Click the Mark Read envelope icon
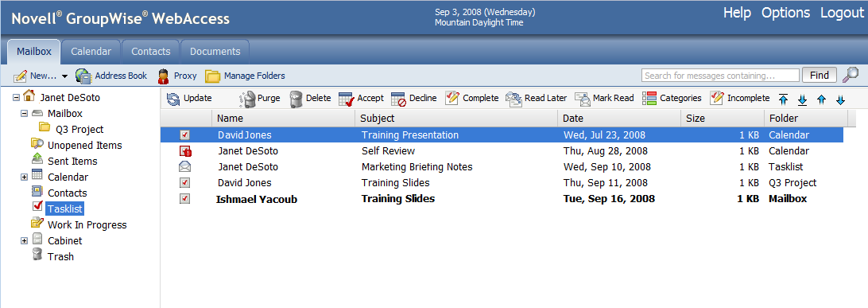 (583, 99)
